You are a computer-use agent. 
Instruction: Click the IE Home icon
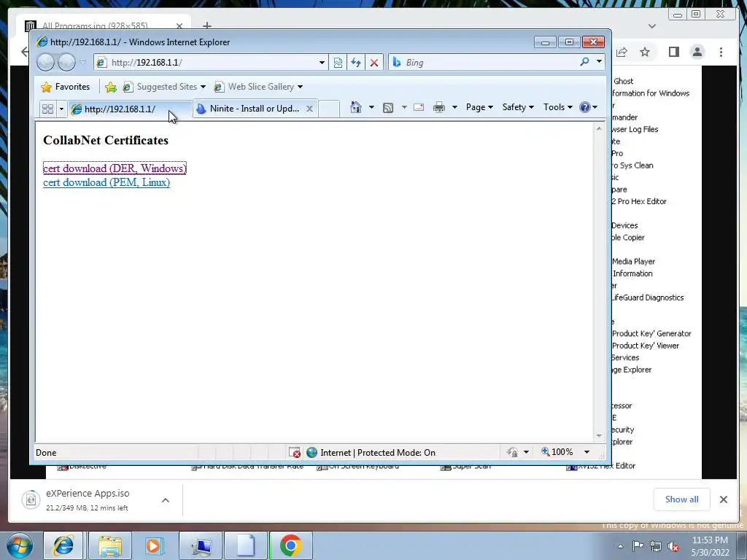coord(356,107)
